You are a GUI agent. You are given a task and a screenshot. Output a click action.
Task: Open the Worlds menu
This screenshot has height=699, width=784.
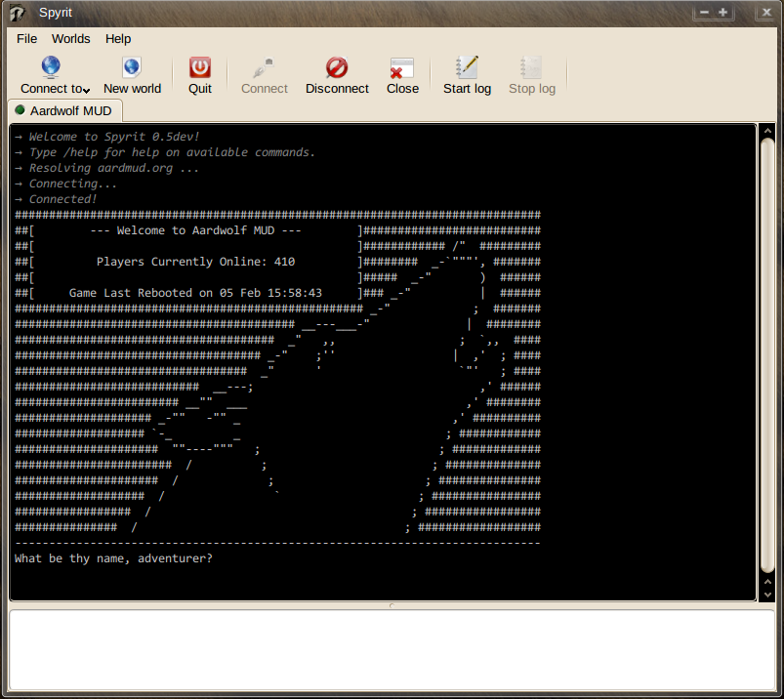pos(71,38)
